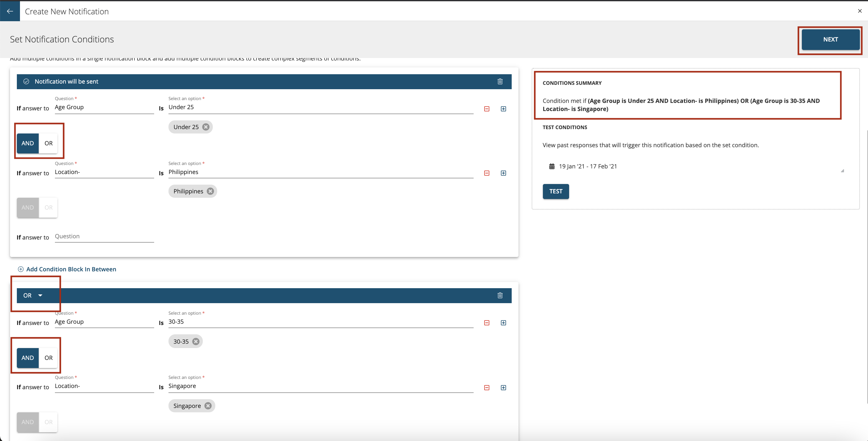The image size is (868, 441).
Task: Delete the OR condition block via trash icon
Action: [500, 295]
